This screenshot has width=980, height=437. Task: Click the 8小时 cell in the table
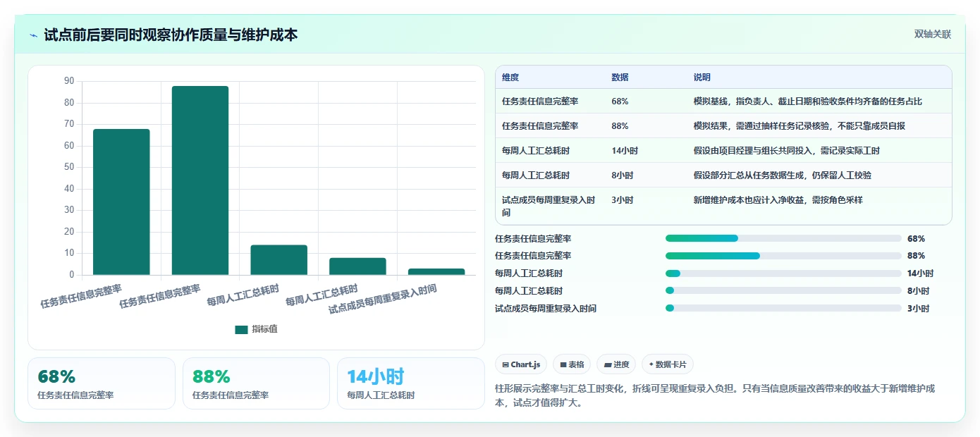[623, 176]
